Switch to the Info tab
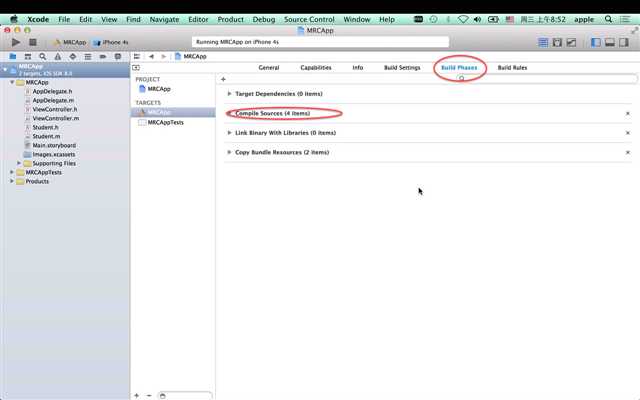640x400 pixels. tap(358, 68)
